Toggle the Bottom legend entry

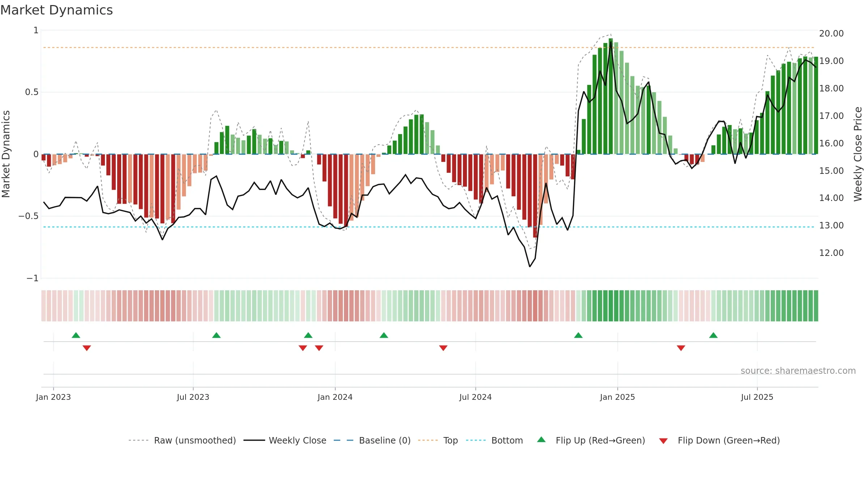[x=494, y=440]
